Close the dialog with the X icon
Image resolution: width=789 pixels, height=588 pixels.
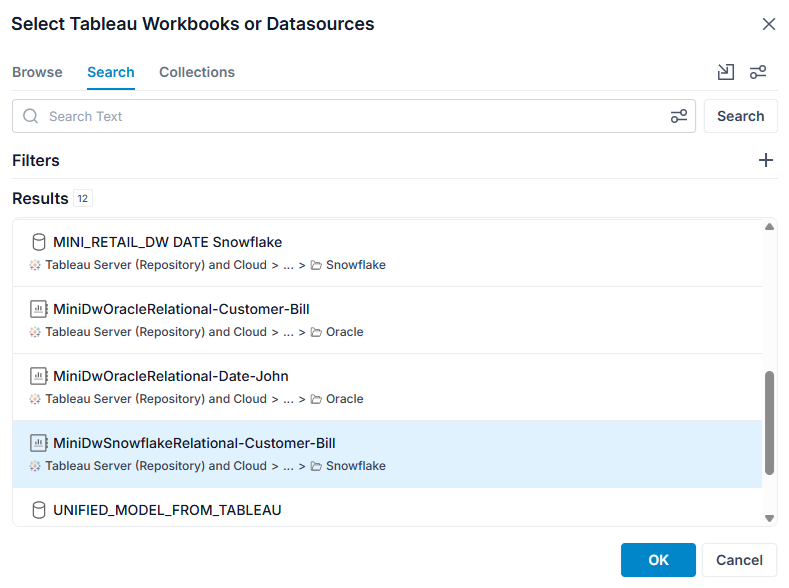pos(768,24)
